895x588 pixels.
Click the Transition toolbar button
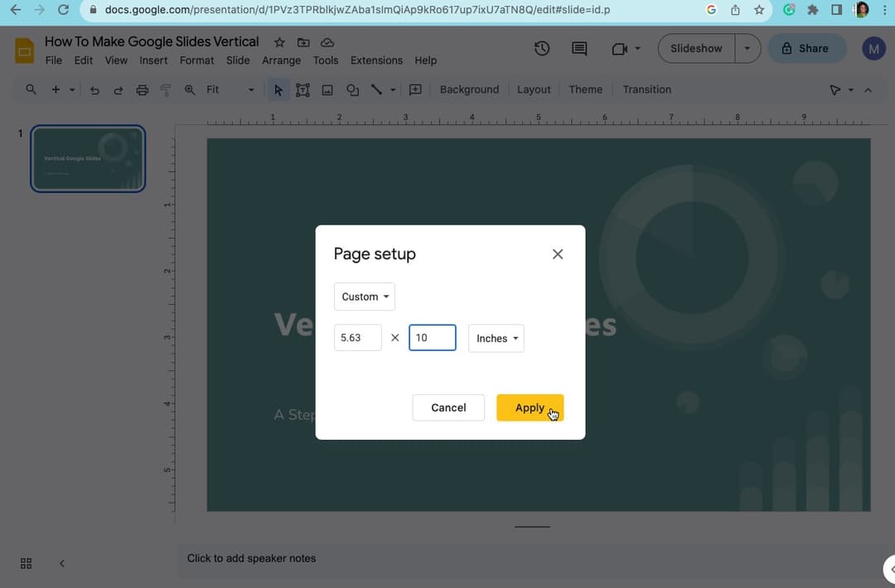646,89
